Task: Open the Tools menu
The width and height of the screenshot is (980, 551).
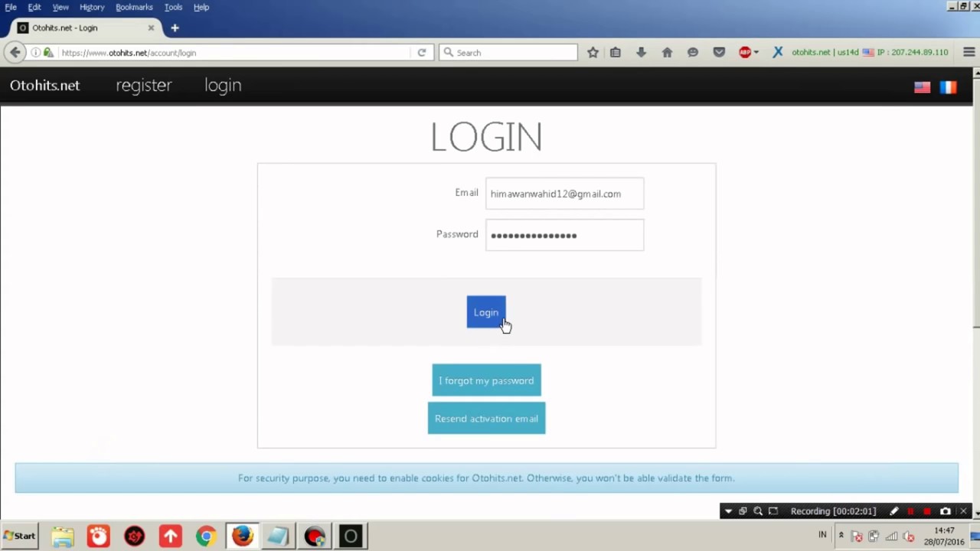Action: click(x=173, y=7)
